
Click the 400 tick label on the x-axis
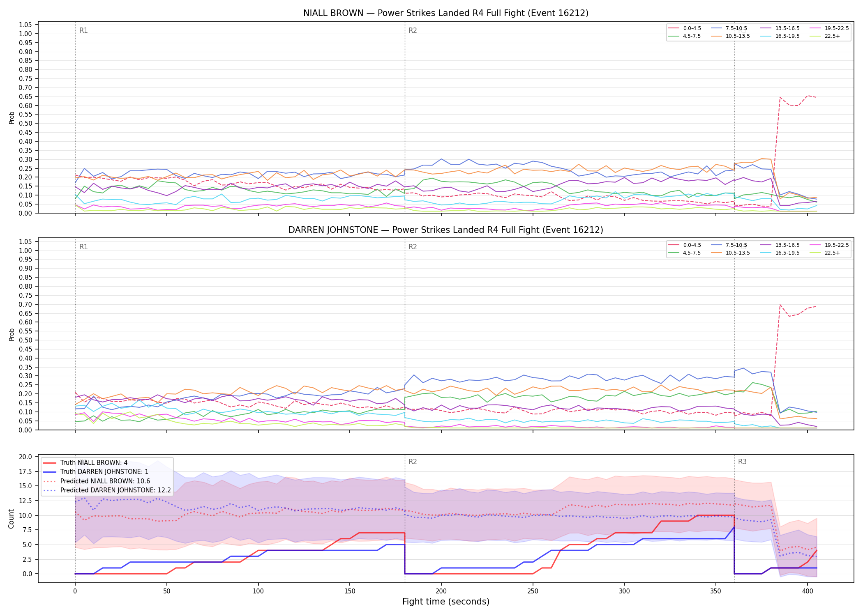(x=807, y=592)
